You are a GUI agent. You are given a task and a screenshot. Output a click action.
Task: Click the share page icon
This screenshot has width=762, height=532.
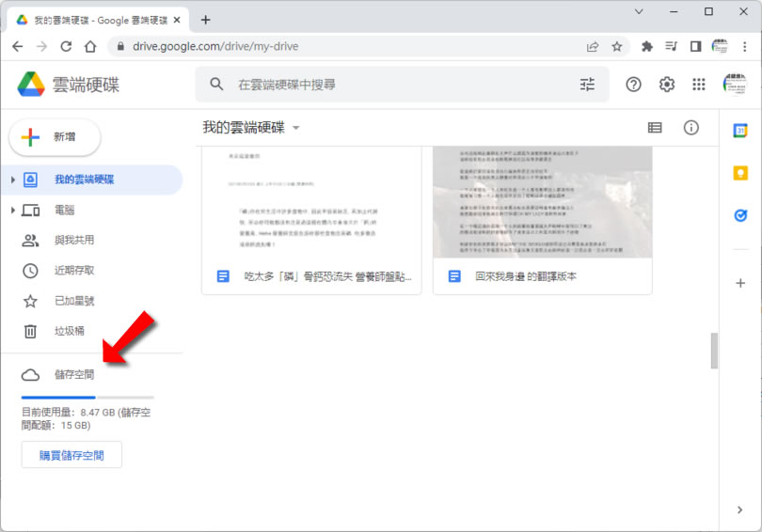[x=593, y=47]
